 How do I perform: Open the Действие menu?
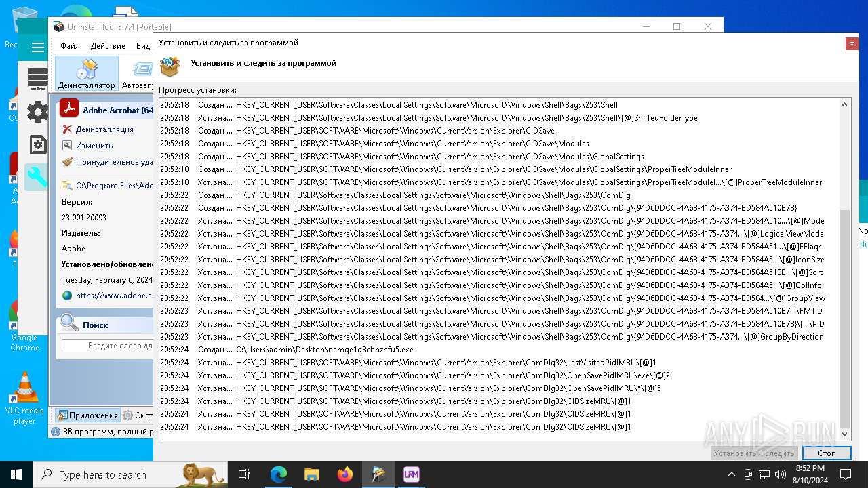pyautogui.click(x=108, y=46)
